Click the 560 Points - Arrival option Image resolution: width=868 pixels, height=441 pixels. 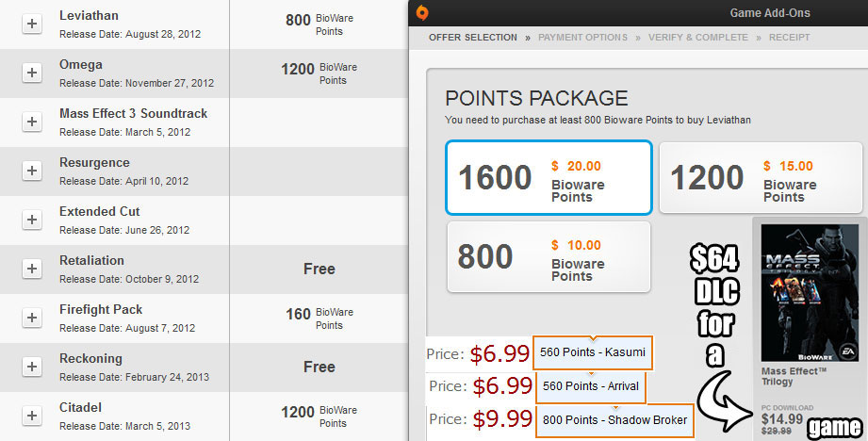click(591, 385)
